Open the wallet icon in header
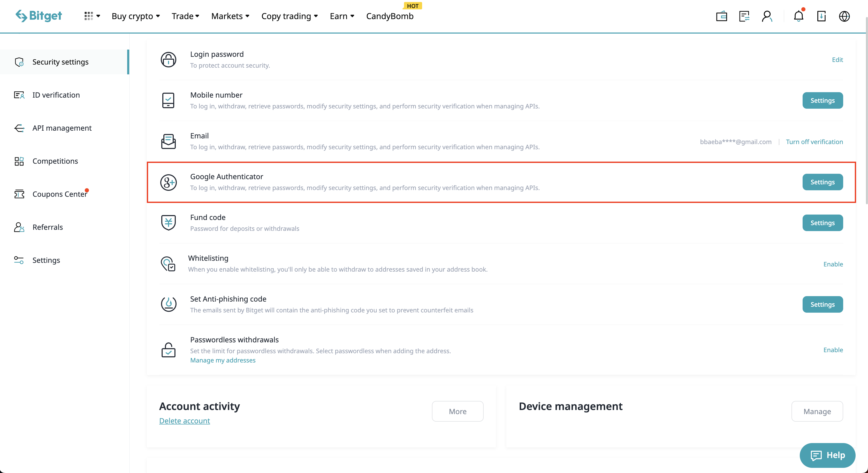This screenshot has width=868, height=473. point(721,16)
